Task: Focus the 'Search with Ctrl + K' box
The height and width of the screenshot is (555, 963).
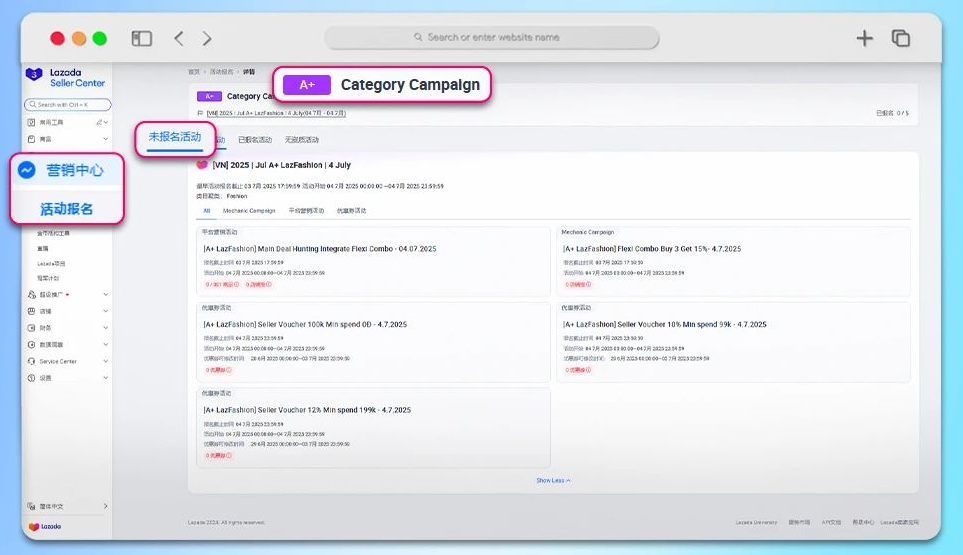Action: coord(68,104)
